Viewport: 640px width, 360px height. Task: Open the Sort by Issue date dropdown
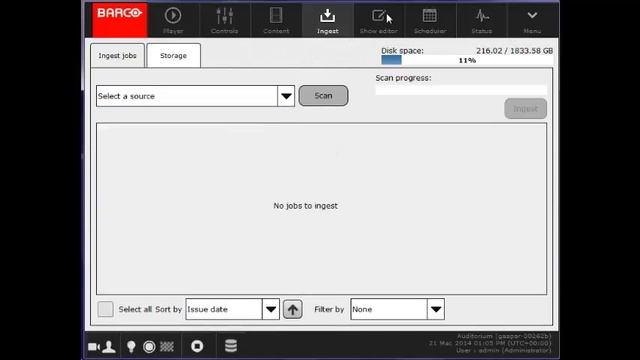(x=233, y=309)
